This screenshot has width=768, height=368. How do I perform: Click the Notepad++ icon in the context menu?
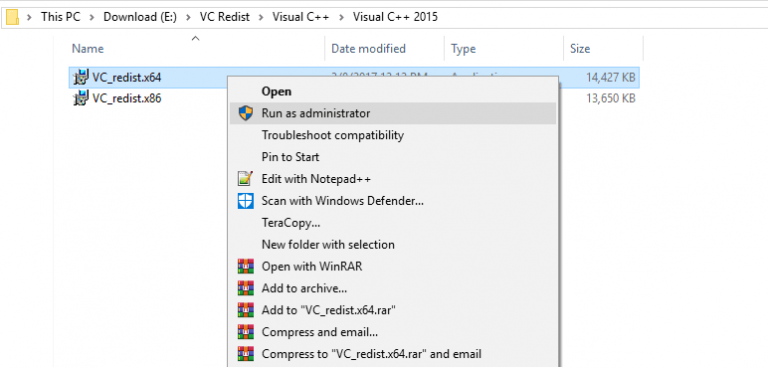(246, 179)
